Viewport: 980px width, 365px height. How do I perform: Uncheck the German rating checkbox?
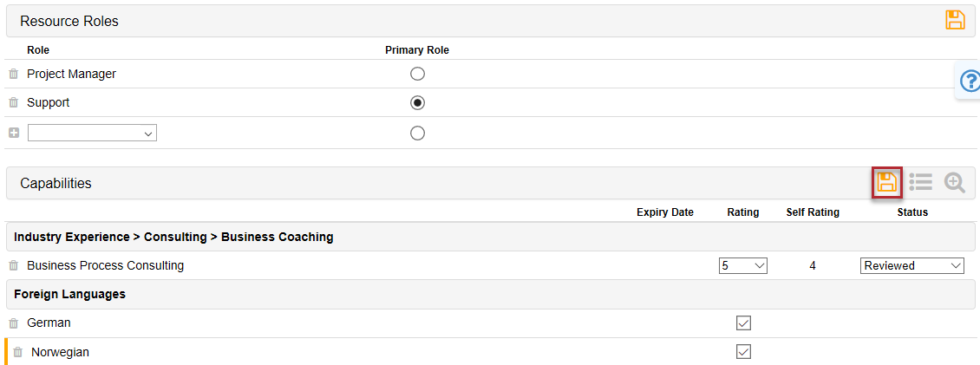(743, 323)
